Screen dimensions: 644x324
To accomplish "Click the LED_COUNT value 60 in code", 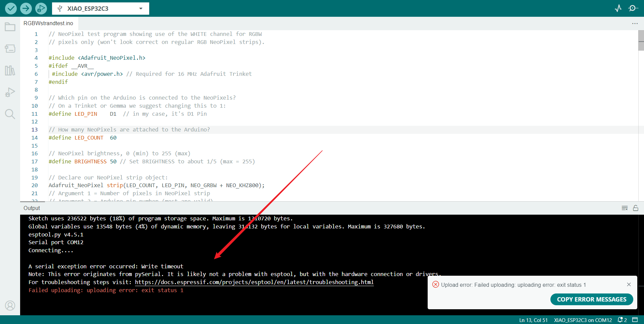I will click(x=113, y=138).
